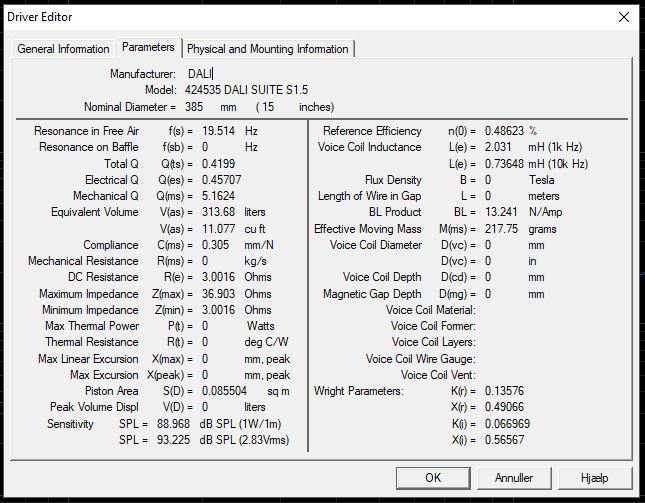Select S(D) Piston Area value 0.085504
645x503 pixels.
pos(224,391)
